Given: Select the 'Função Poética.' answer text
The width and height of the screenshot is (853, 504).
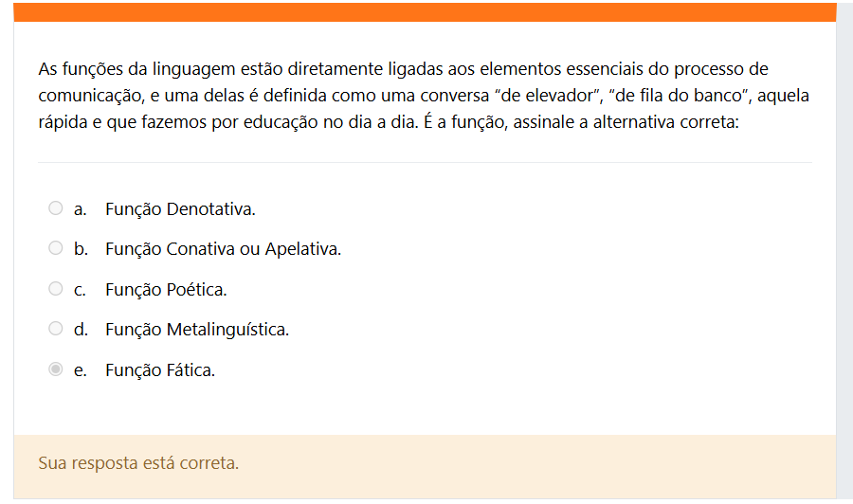Looking at the screenshot, I should pos(166,289).
